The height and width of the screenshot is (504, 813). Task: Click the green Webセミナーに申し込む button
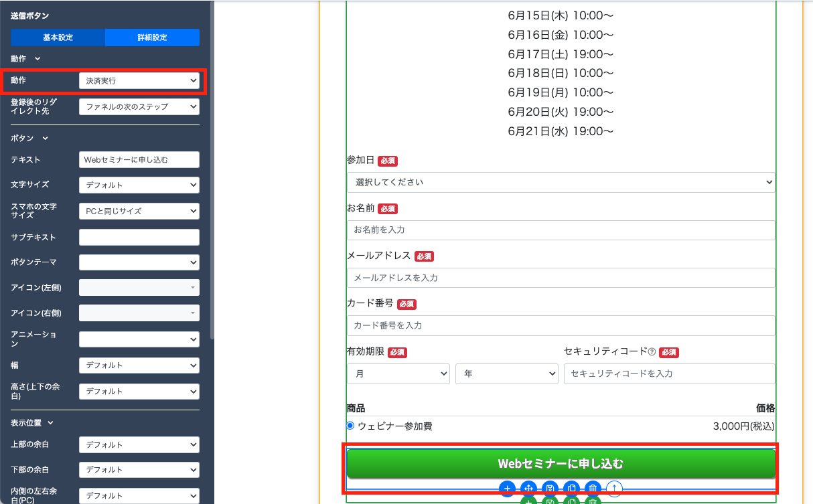(x=561, y=464)
